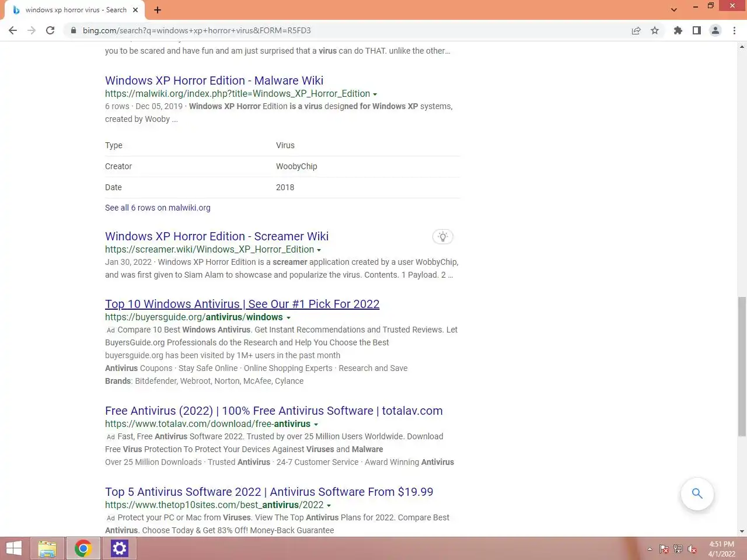This screenshot has width=747, height=560.
Task: Select the windows xp horror virus tab
Action: [75, 10]
